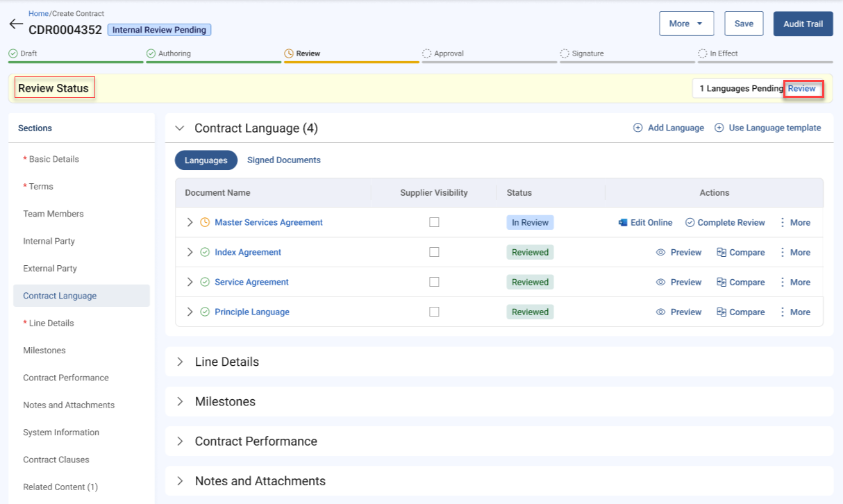Click the Audit Trail button

coord(803,24)
